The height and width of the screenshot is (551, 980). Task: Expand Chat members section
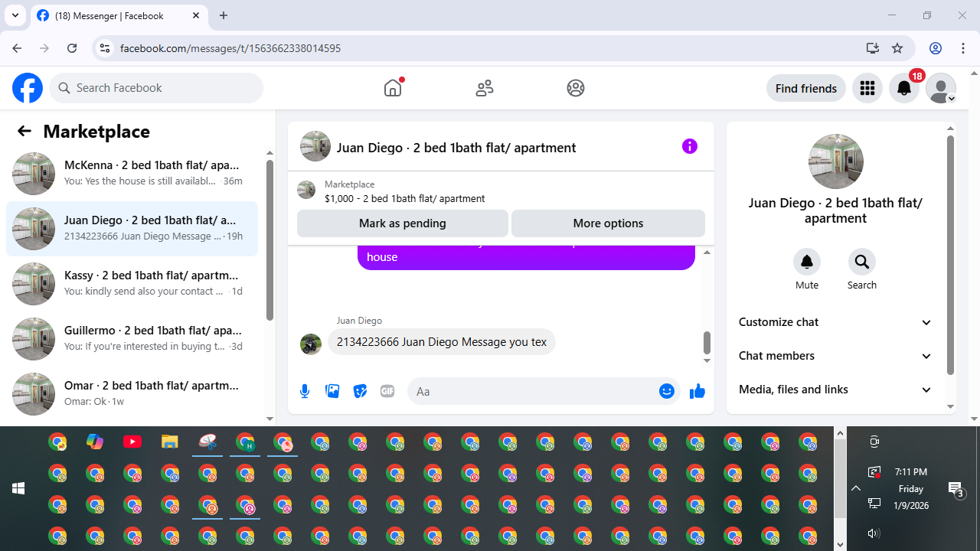[x=835, y=356]
